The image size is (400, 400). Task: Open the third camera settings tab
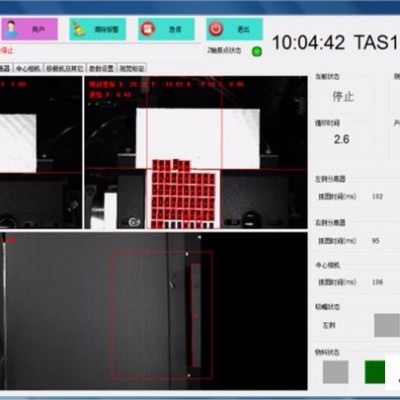pos(65,68)
